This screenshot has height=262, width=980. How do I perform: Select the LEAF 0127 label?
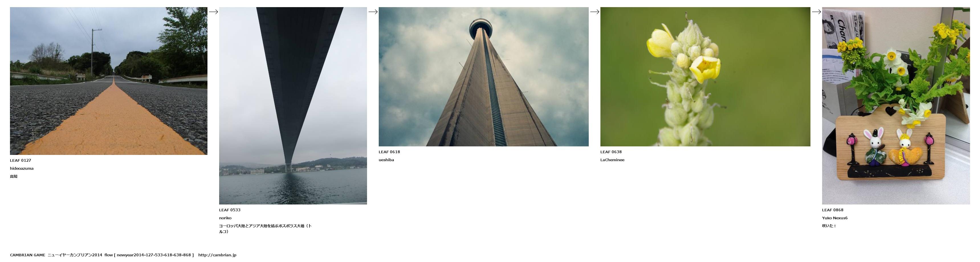[x=21, y=160]
